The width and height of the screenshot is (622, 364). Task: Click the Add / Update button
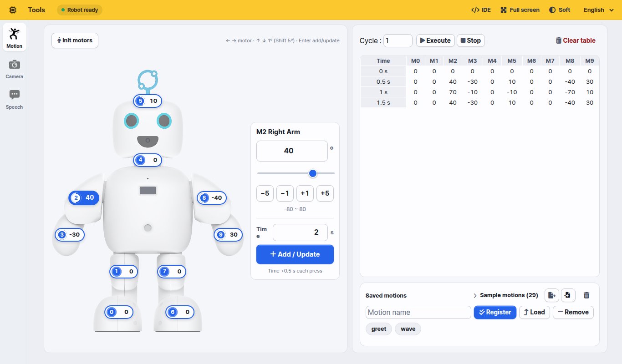(295, 254)
